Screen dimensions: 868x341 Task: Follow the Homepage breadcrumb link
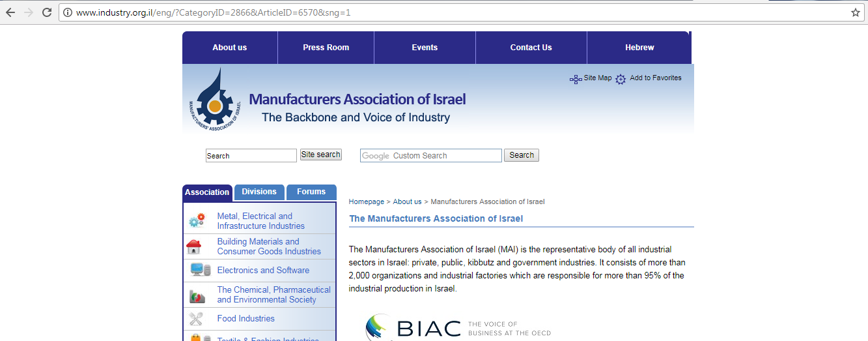(366, 201)
